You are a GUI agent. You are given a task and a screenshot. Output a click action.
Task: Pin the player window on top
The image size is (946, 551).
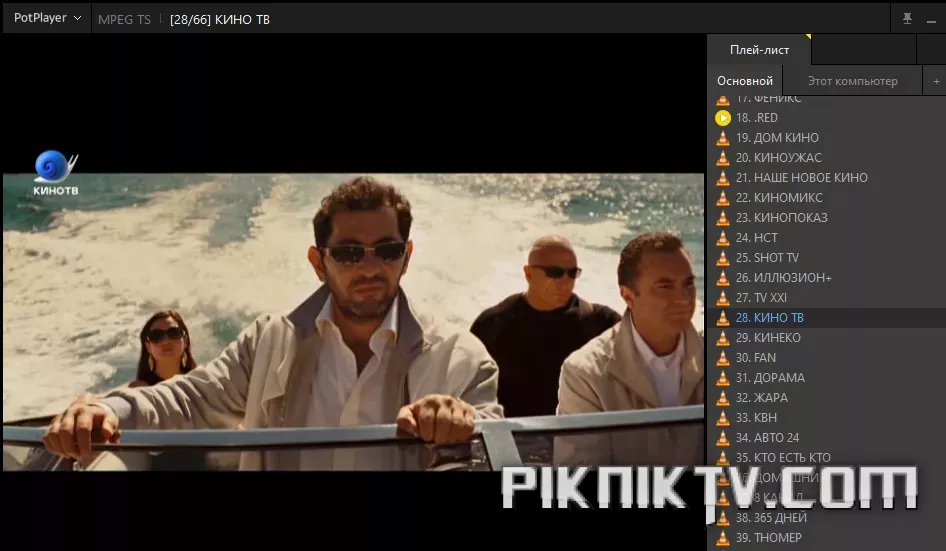[907, 19]
